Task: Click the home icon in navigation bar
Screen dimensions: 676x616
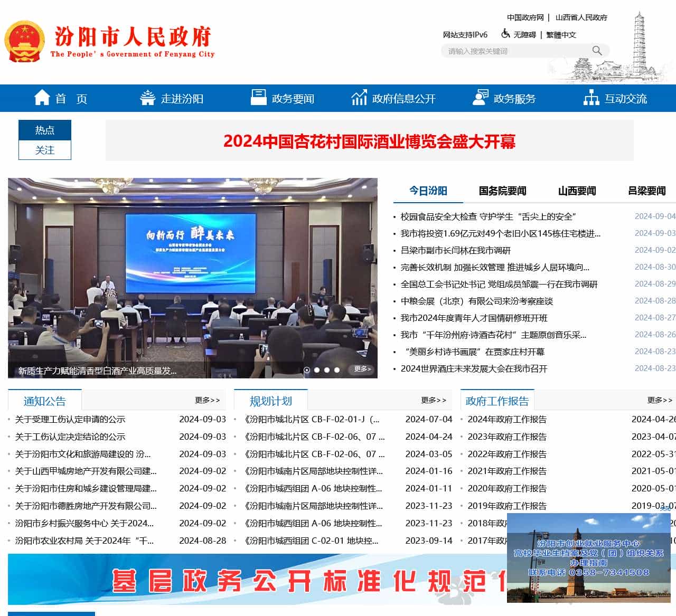Action: pyautogui.click(x=42, y=97)
